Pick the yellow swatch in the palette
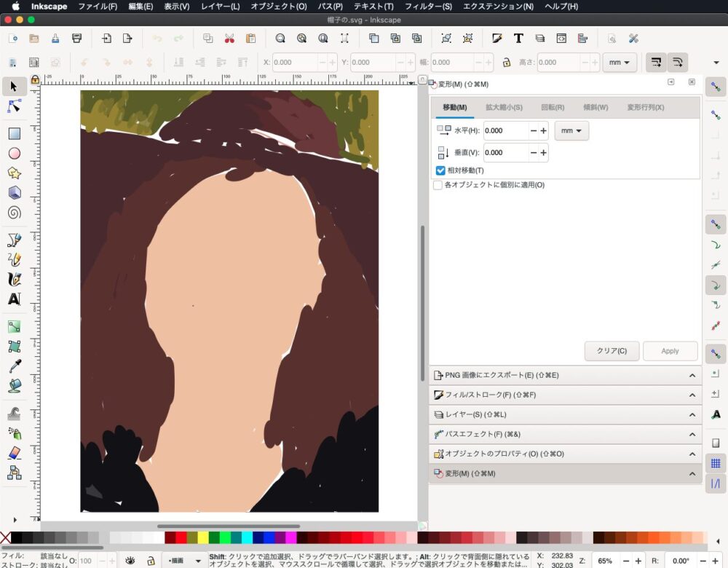The image size is (728, 568). coord(203,538)
